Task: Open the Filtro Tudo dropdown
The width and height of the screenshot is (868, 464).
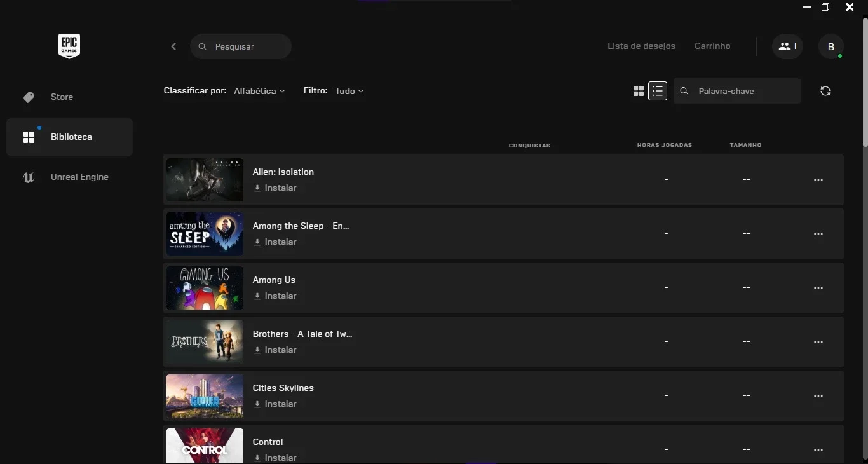Action: point(349,91)
